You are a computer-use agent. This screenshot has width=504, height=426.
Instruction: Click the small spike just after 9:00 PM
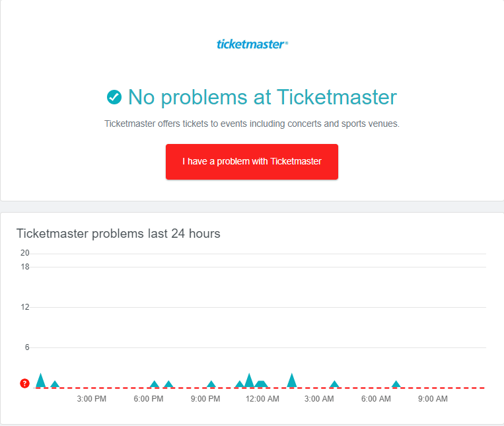pos(211,384)
